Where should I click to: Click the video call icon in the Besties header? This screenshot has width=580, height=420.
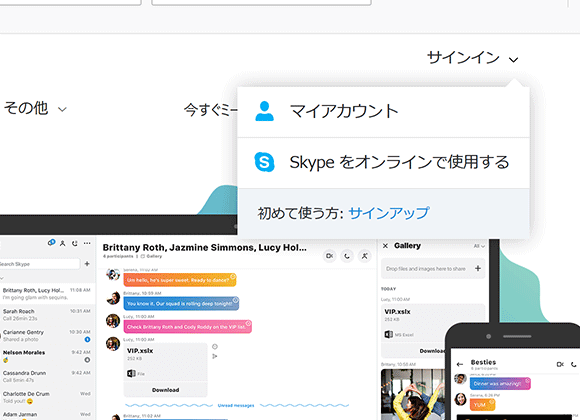click(560, 364)
